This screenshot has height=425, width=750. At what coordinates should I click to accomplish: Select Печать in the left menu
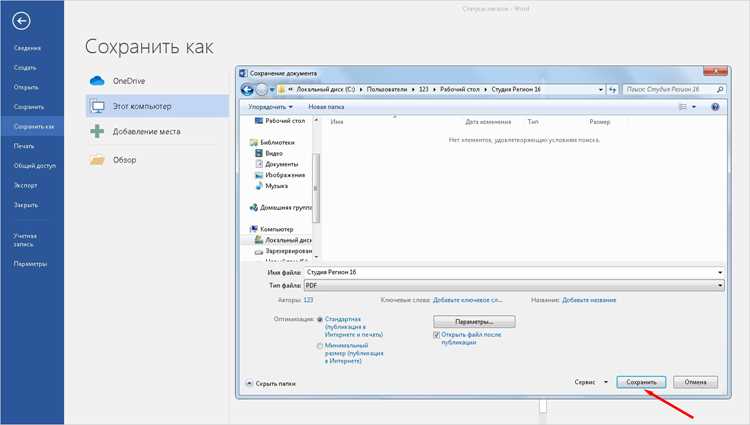tap(24, 146)
